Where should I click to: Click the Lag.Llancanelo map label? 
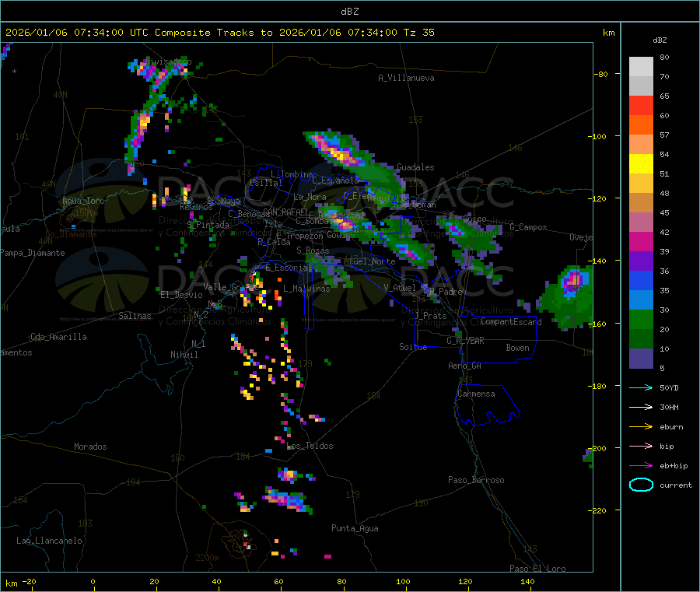click(50, 541)
